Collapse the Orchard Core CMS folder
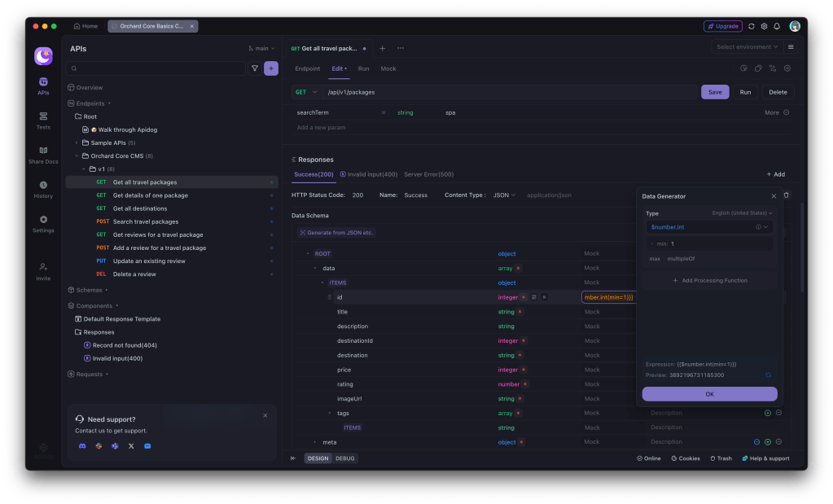The width and height of the screenshot is (833, 504). (x=77, y=156)
